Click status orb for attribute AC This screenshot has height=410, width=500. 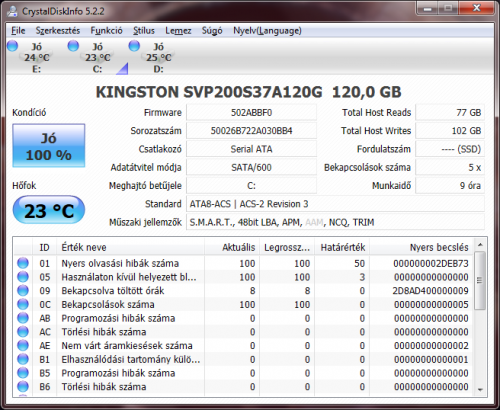(x=23, y=332)
